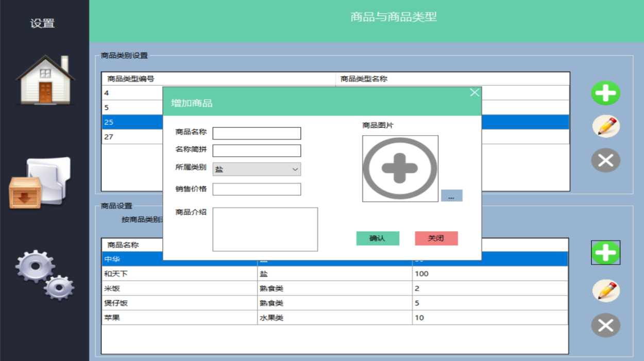Browse for product image with ... button
This screenshot has width=644, height=361.
point(452,196)
